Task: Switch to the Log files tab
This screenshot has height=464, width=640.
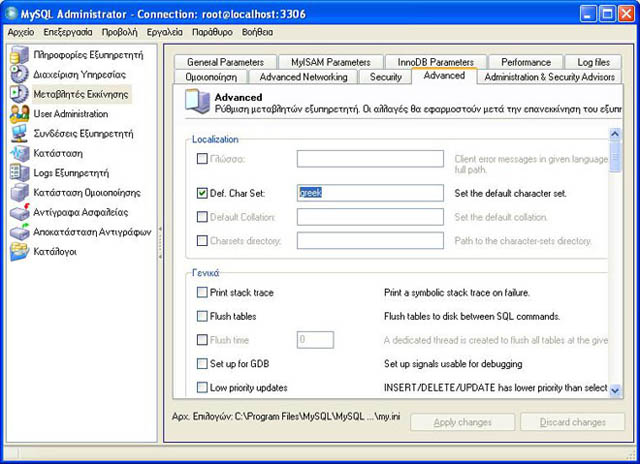Action: click(593, 62)
